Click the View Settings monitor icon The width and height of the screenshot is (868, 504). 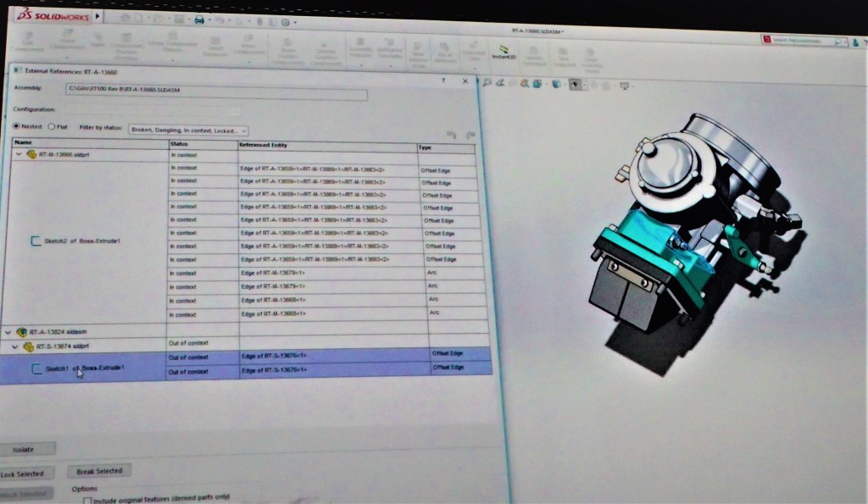(x=624, y=86)
